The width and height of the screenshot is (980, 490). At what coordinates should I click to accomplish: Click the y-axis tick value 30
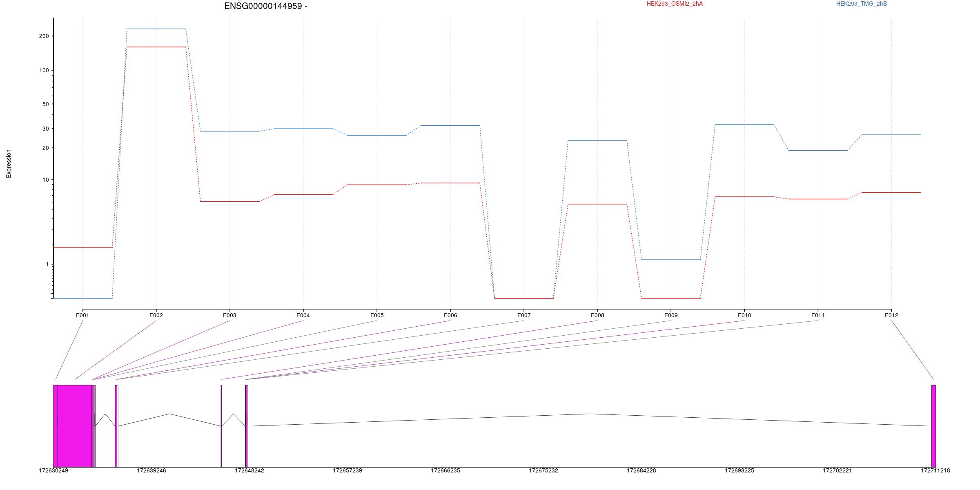[45, 129]
